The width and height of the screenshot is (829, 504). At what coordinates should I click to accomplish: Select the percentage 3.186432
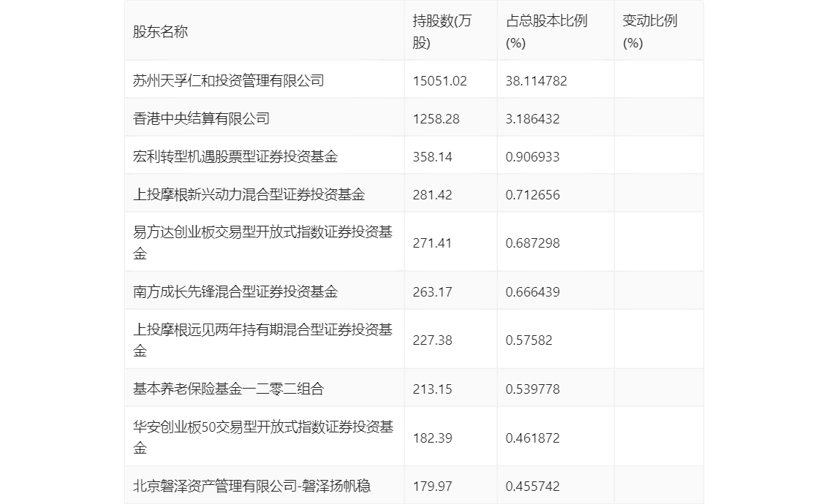click(532, 119)
